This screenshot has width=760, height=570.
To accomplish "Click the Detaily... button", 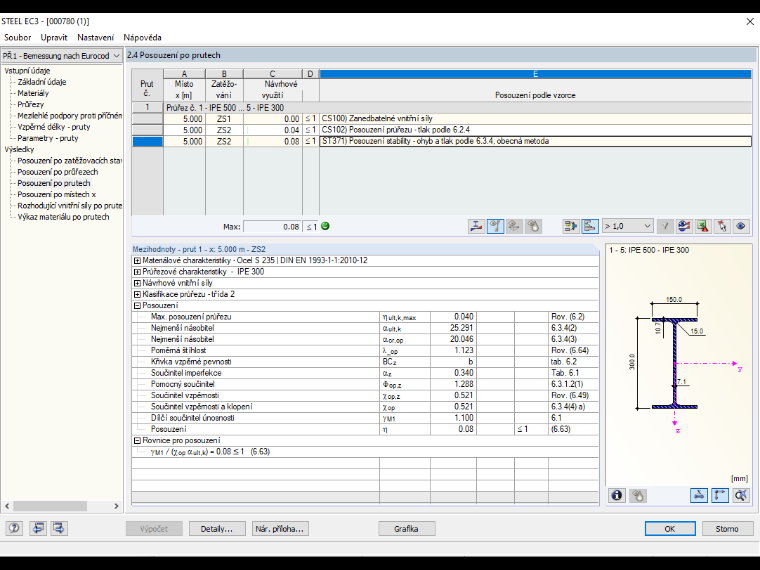I will tap(217, 529).
